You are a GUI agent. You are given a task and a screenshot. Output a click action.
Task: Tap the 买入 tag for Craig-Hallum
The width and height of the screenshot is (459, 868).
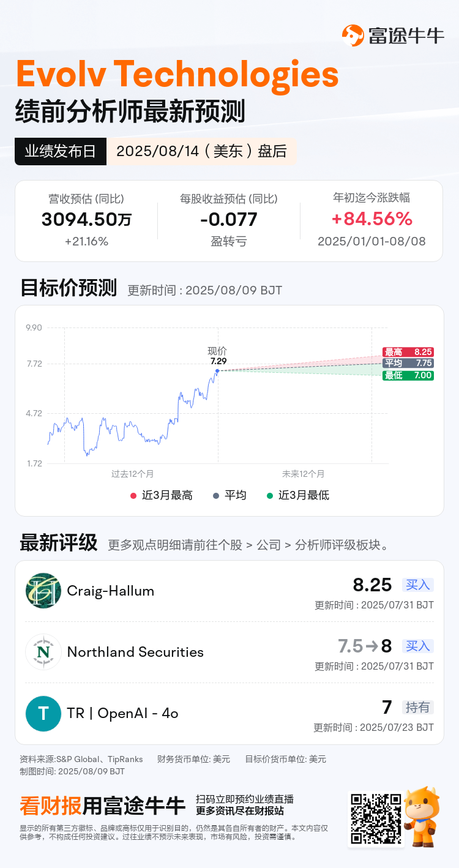[x=418, y=585]
